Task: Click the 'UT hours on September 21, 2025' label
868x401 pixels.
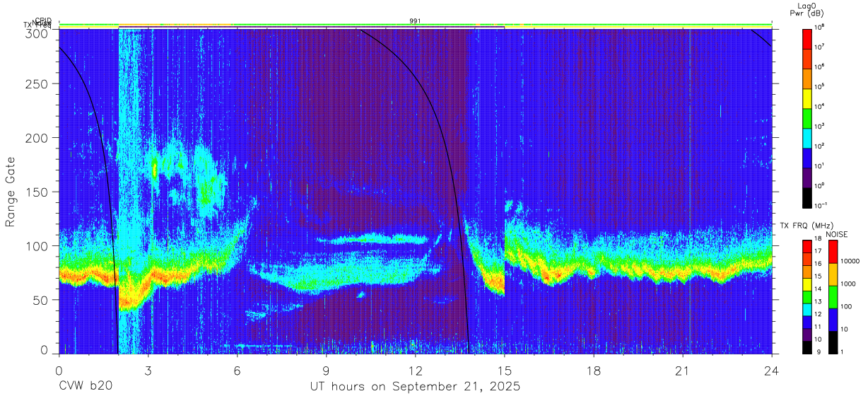Action: (415, 387)
